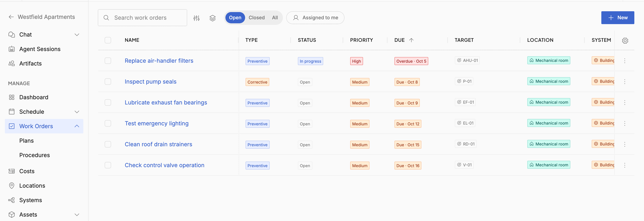Click the AHU-01 target tag
This screenshot has width=644, height=221.
[467, 60]
